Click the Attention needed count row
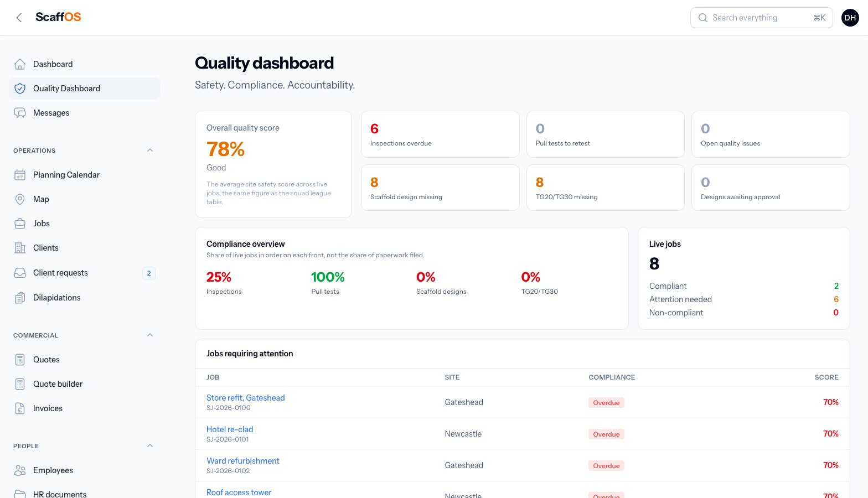This screenshot has width=868, height=498. [744, 299]
